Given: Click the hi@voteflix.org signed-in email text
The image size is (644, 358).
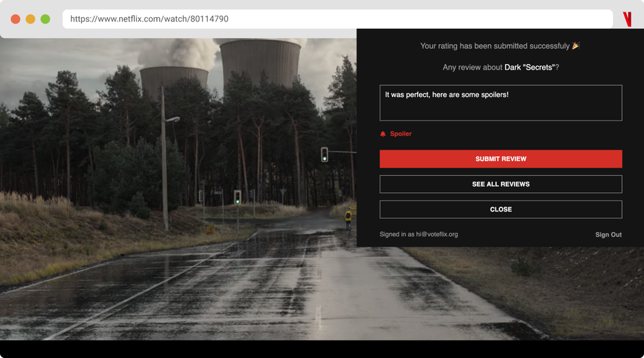Looking at the screenshot, I should 437,234.
